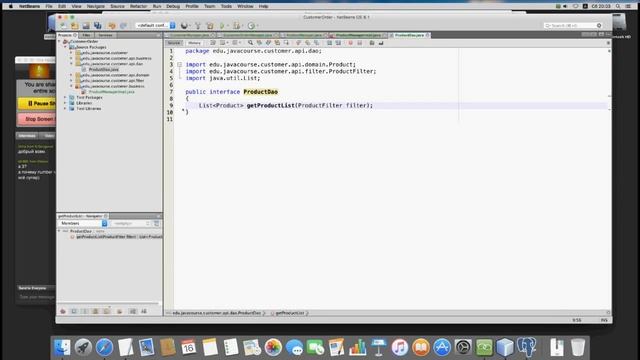Start macro recording with red icon
This screenshot has height=360, width=640.
click(350, 43)
